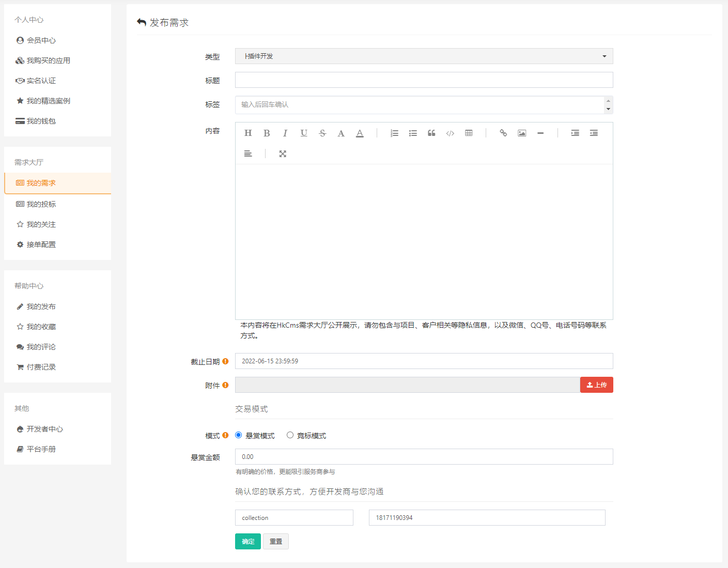728x568 pixels.
Task: Click the 附件 info warning icon
Action: pyautogui.click(x=225, y=385)
